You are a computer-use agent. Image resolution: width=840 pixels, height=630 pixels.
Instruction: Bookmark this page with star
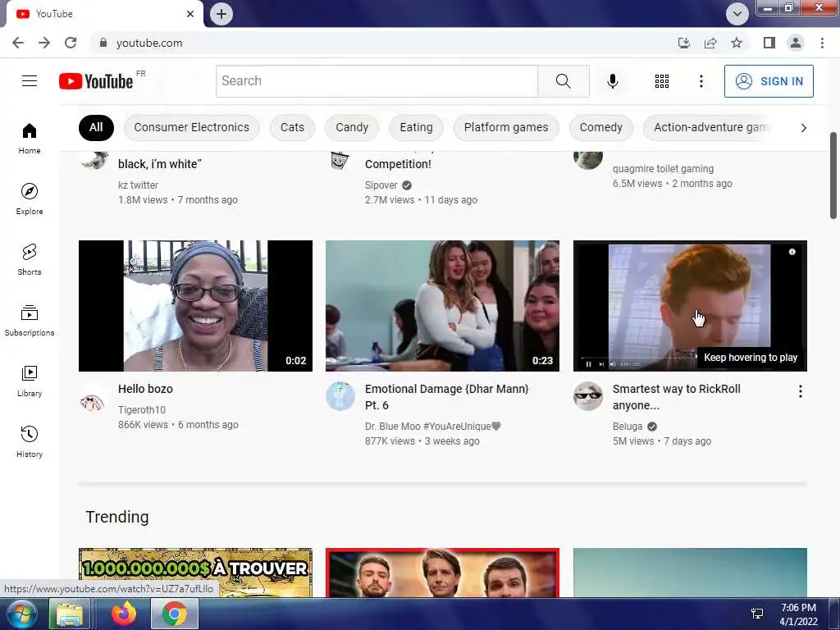coord(737,43)
